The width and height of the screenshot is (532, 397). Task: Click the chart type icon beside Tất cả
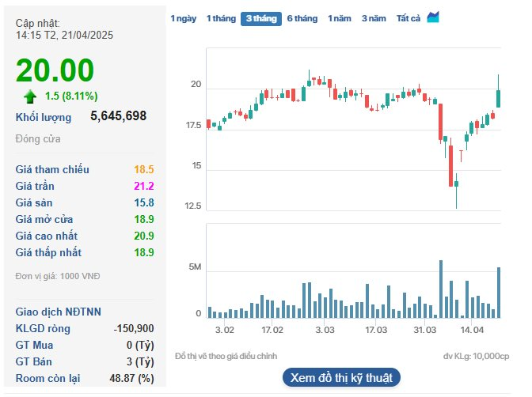(433, 17)
